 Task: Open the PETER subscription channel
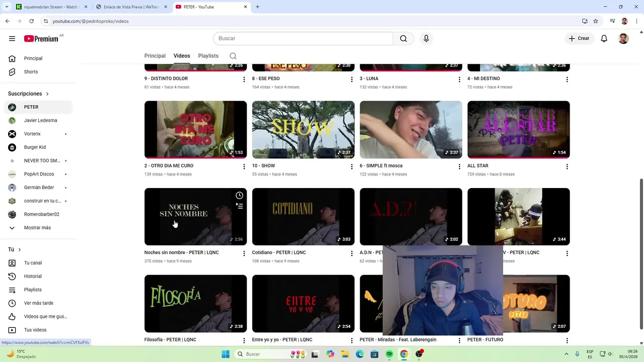click(x=37, y=107)
